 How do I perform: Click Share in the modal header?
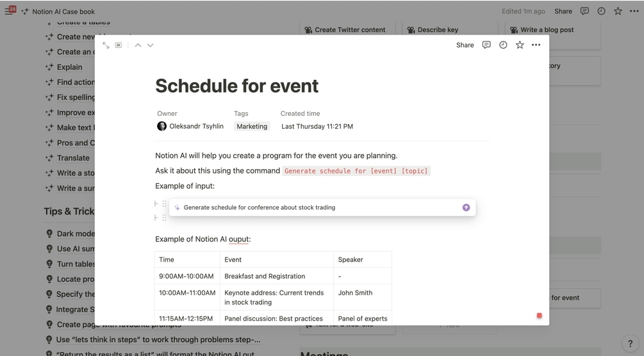[465, 45]
